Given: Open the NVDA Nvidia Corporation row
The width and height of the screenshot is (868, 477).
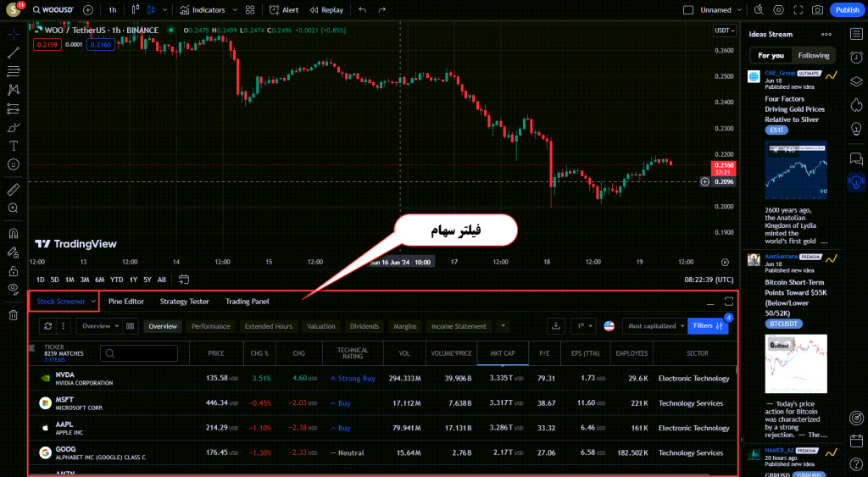Looking at the screenshot, I should 382,379.
